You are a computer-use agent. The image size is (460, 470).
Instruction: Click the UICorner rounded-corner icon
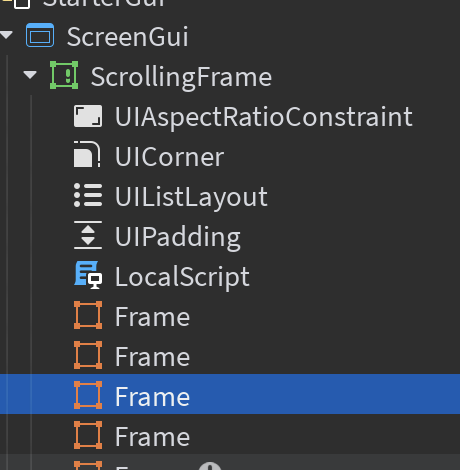[87, 154]
